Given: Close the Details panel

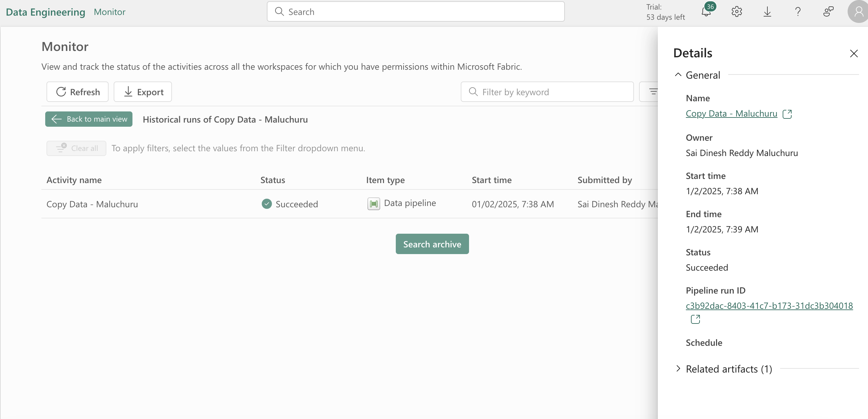Looking at the screenshot, I should coord(853,53).
